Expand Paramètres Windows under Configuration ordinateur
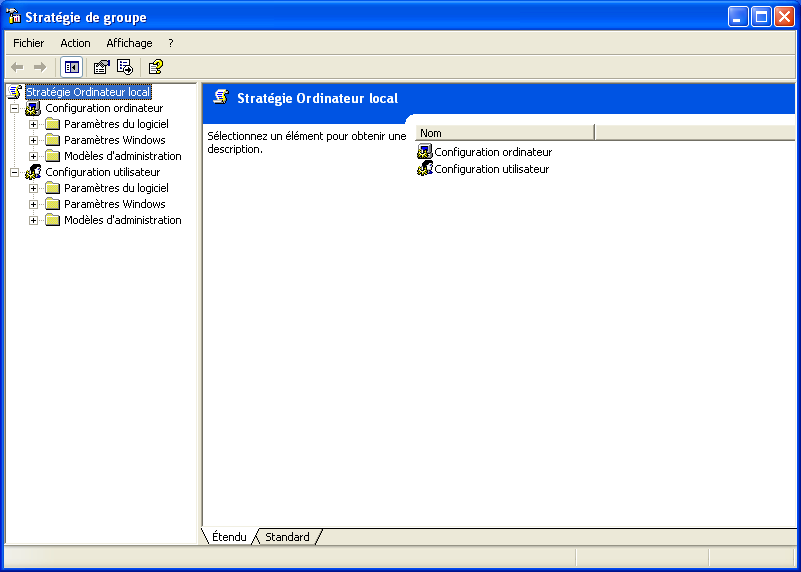Viewport: 801px width, 572px height. [34, 140]
